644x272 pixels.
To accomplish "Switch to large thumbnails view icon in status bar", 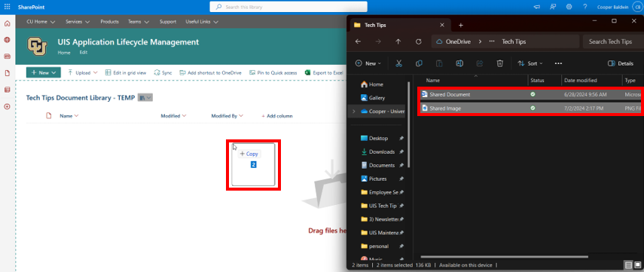I will pyautogui.click(x=637, y=264).
